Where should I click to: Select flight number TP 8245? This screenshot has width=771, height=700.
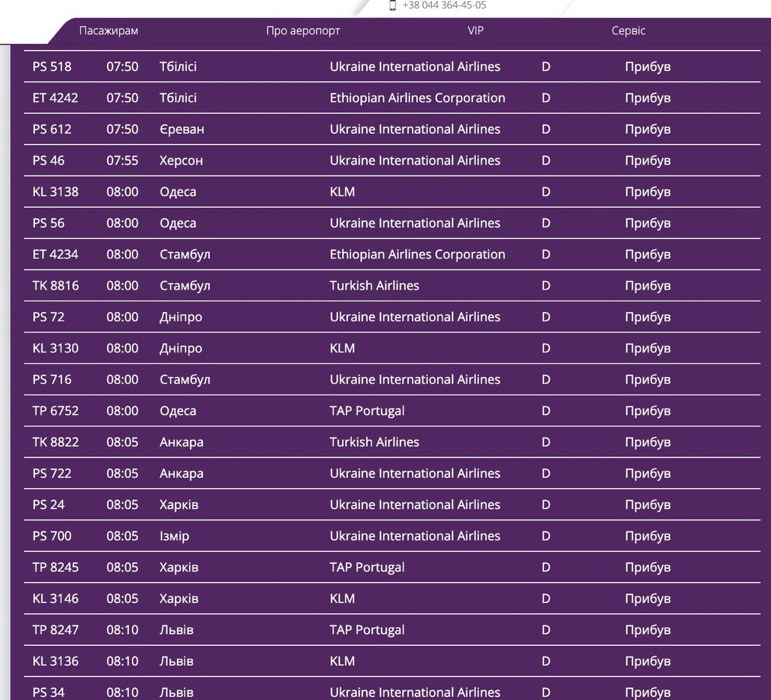[55, 568]
